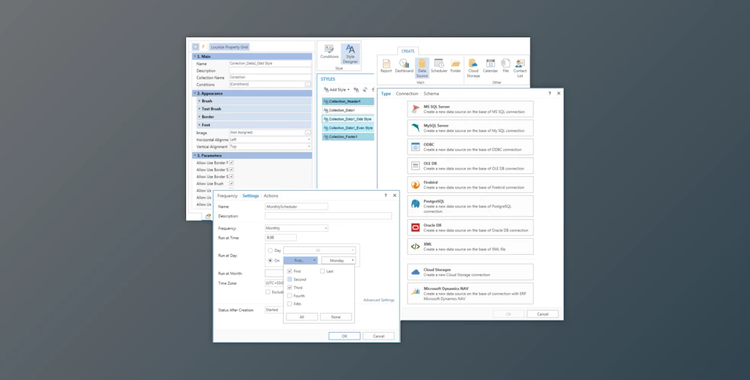Click the Run at Time field
Screen dimensions: 750x380
[x=281, y=237]
